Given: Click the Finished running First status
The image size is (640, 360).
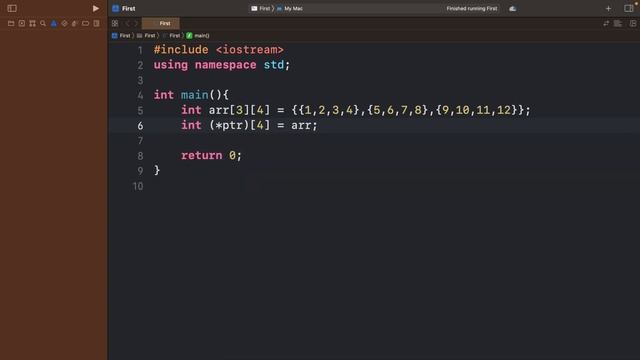Looking at the screenshot, I should [x=471, y=8].
